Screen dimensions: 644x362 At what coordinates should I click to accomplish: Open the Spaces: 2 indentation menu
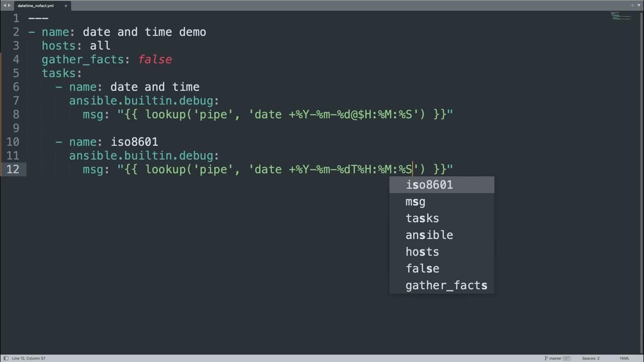[x=591, y=358]
